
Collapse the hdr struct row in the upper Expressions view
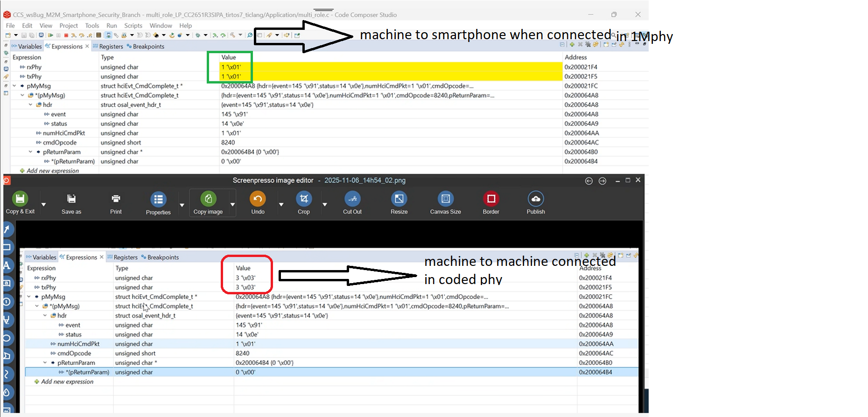30,105
